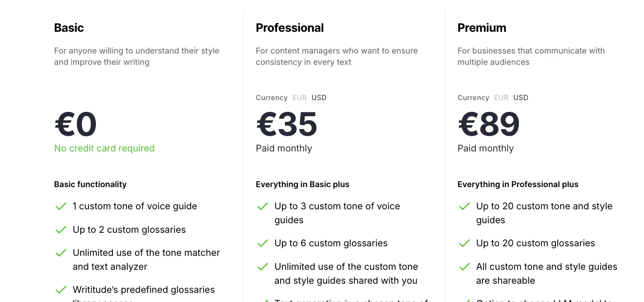Switch Professional currency to EUR
Viewport: 644px width, 302px height.
point(300,97)
